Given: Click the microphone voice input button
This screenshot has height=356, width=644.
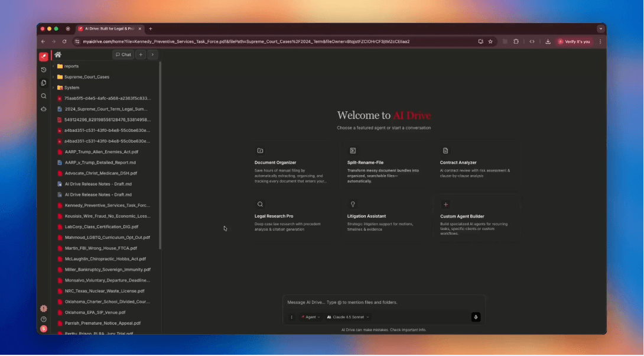Looking at the screenshot, I should (476, 317).
